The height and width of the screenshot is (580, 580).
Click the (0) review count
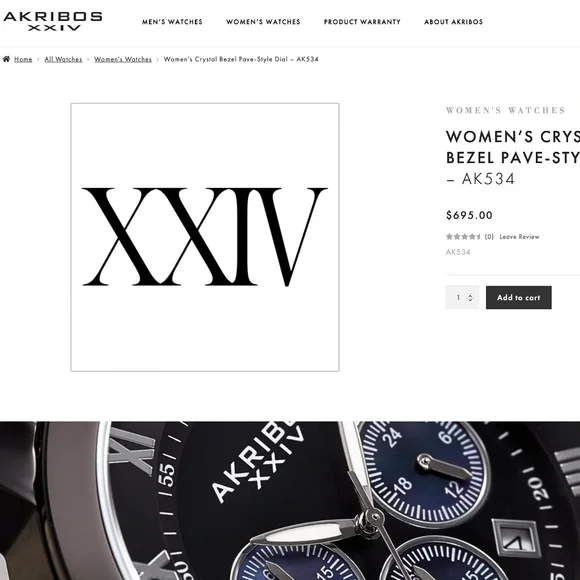(x=489, y=237)
